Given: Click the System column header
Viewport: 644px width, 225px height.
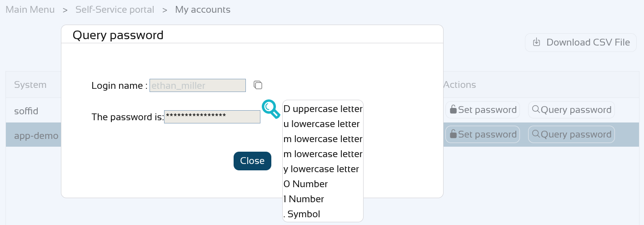Looking at the screenshot, I should click(30, 85).
